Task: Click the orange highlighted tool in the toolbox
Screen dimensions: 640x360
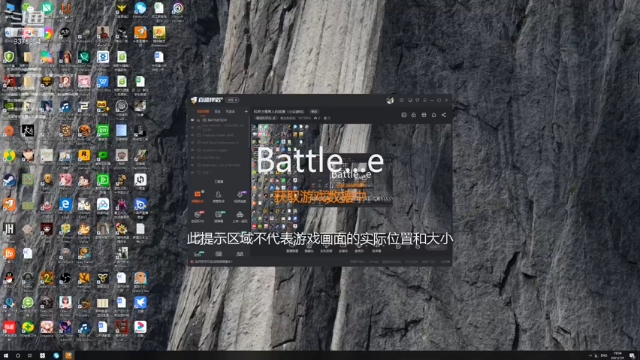Action: pyautogui.click(x=198, y=196)
